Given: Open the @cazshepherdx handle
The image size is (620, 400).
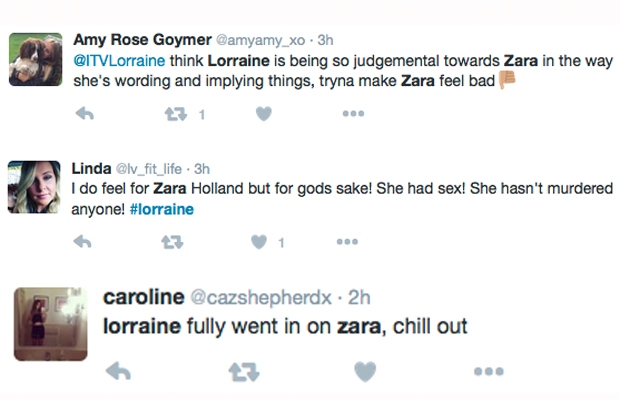Looking at the screenshot, I should pyautogui.click(x=261, y=297).
